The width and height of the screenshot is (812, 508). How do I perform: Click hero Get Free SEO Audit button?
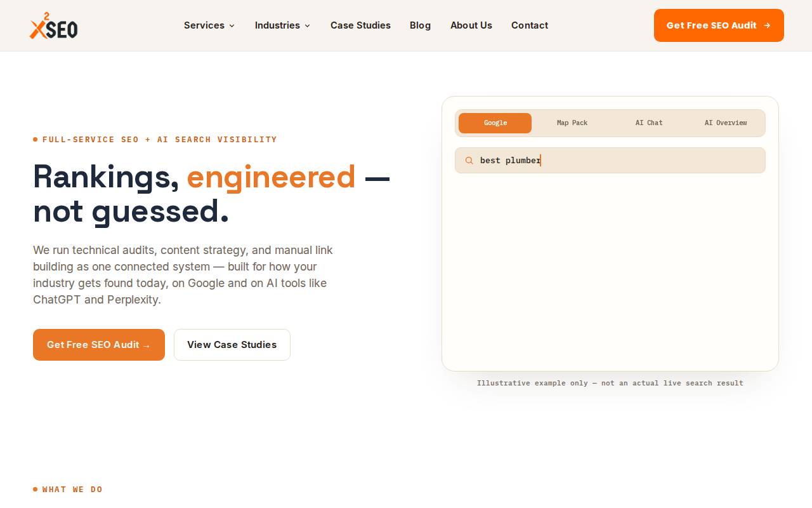[x=99, y=345]
